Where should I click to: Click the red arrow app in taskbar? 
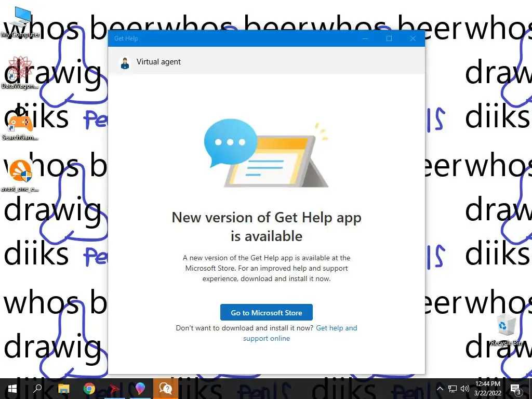coord(114,389)
